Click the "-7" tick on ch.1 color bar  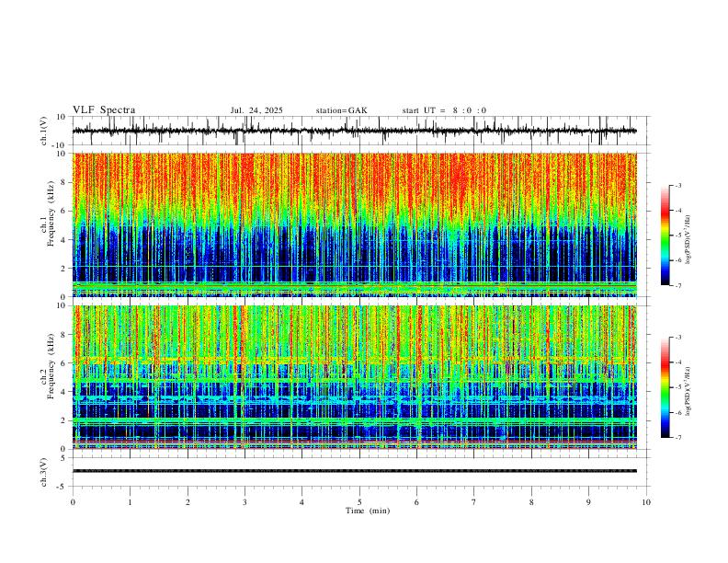pos(678,286)
